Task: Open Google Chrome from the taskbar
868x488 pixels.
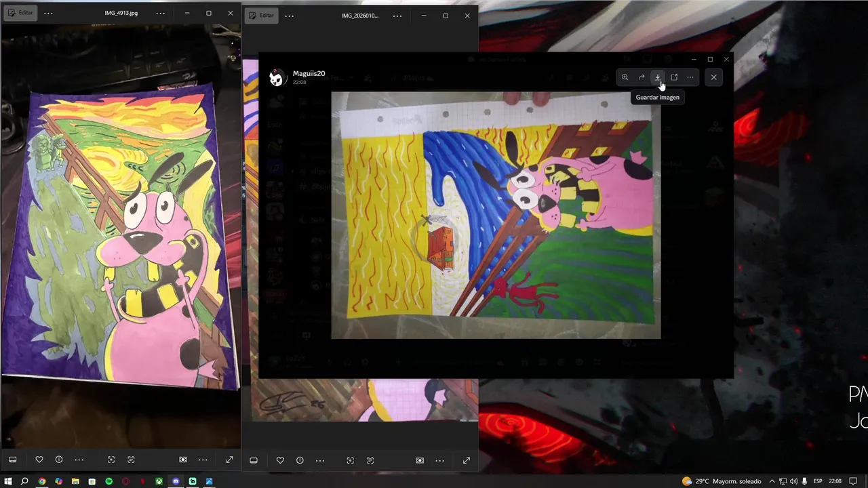Action: (42, 481)
